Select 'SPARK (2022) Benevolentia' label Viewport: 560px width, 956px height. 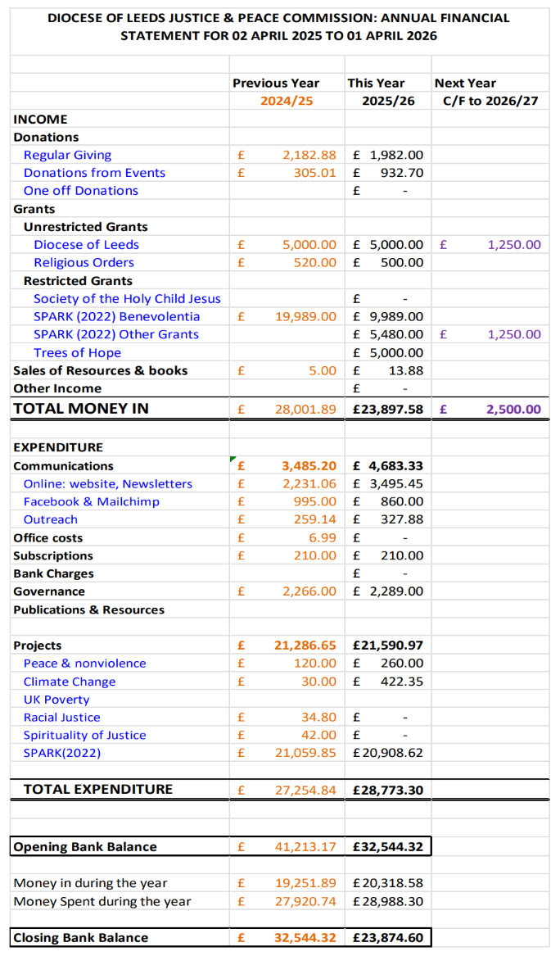tap(117, 316)
